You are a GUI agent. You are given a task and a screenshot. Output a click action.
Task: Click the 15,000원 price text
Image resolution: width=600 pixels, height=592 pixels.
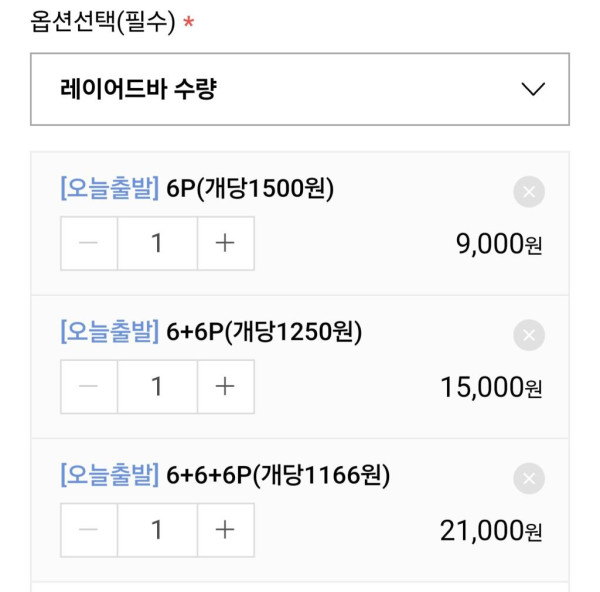coord(491,388)
